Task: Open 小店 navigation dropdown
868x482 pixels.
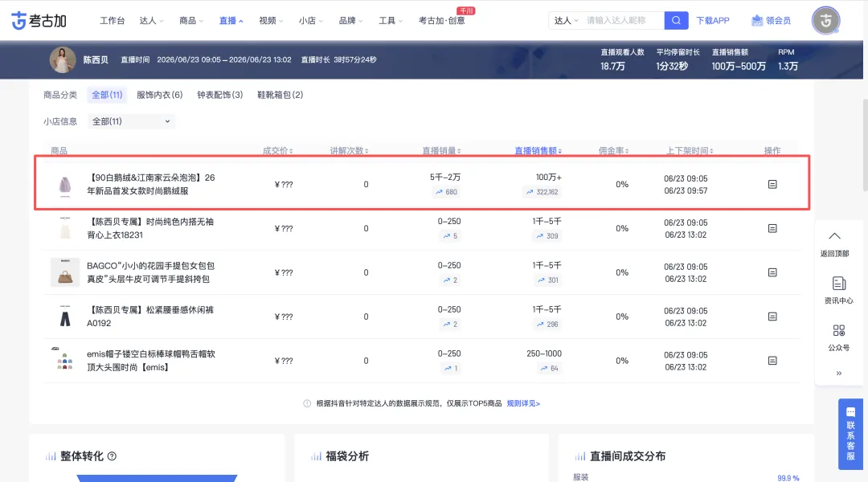Action: [310, 20]
